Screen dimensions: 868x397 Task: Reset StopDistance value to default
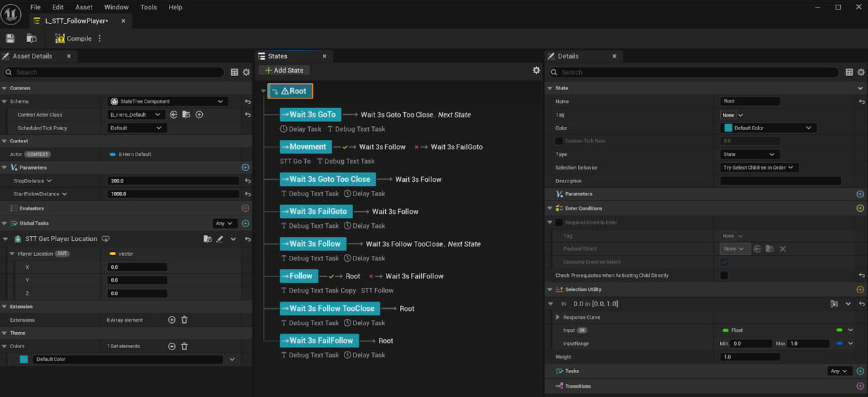point(248,181)
